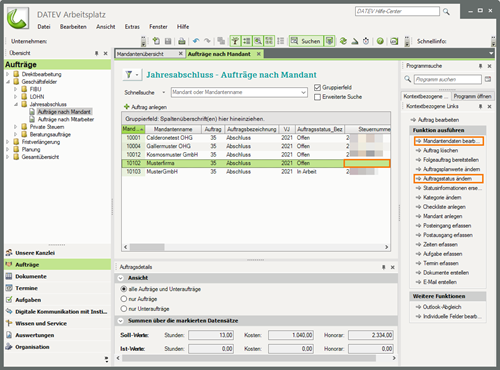Click the Auftragsdetails bottom horizontal scrollbar
The width and height of the screenshot is (500, 370).
pos(249,358)
